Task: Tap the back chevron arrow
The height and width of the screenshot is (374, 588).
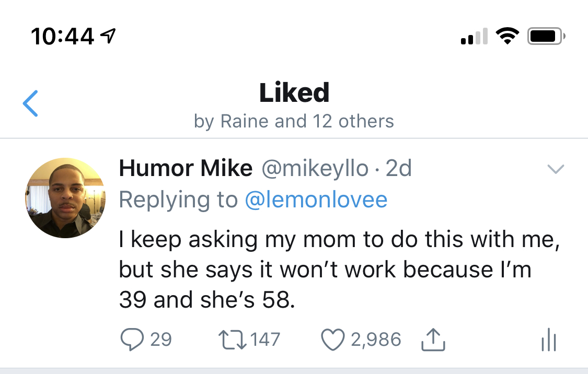Action: (x=30, y=103)
